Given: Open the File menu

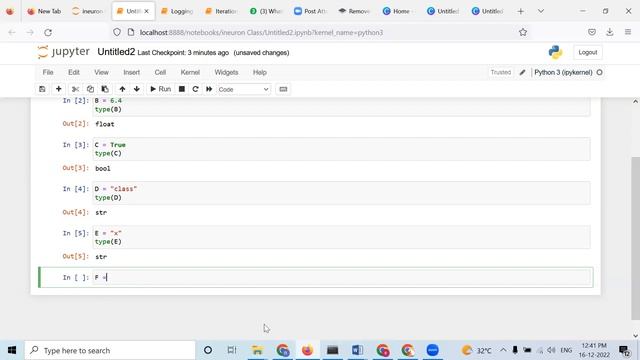Looking at the screenshot, I should (48, 72).
